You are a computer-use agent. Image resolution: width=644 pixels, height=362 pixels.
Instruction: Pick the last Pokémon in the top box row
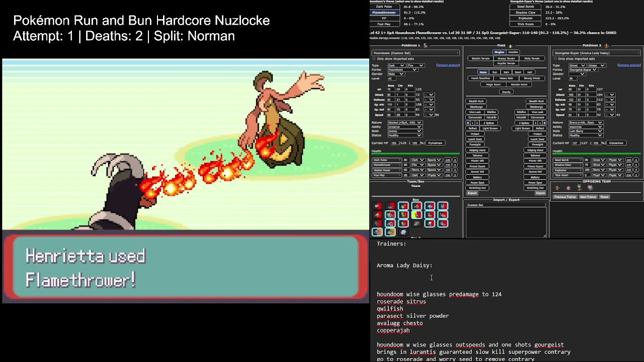(x=443, y=206)
